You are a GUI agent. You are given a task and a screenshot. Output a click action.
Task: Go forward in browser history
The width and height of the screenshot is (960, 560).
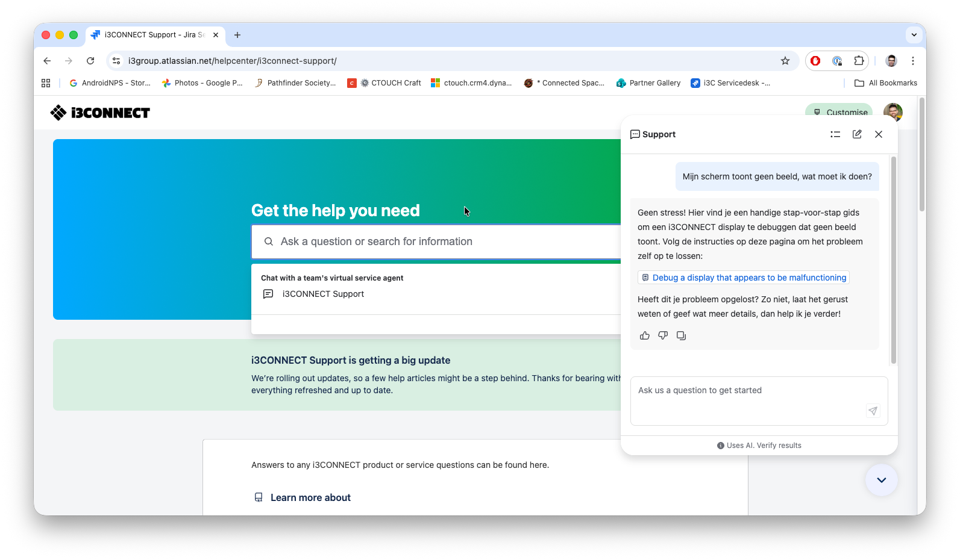point(69,61)
